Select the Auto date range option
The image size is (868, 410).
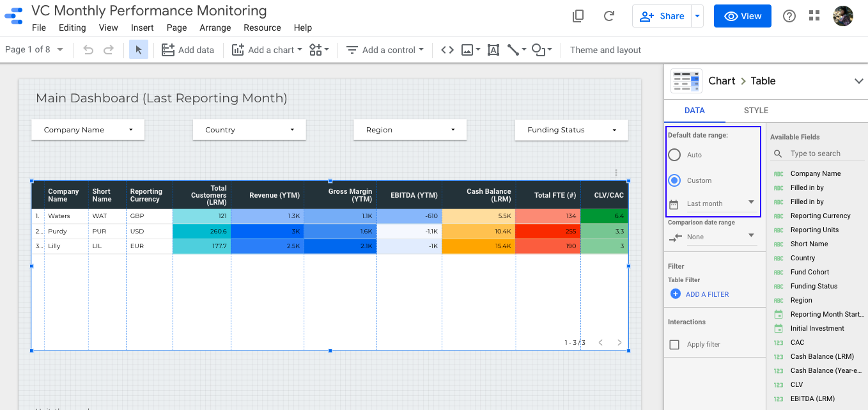(674, 155)
